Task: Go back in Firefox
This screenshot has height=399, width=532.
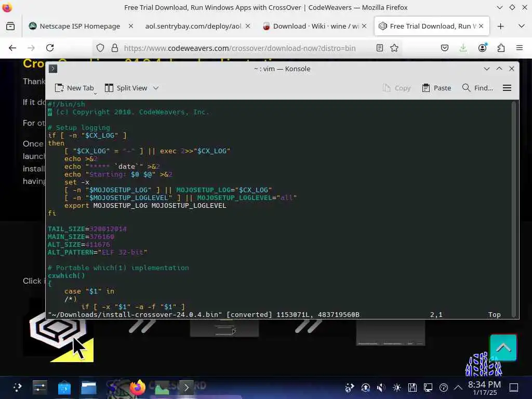Action: click(x=12, y=48)
